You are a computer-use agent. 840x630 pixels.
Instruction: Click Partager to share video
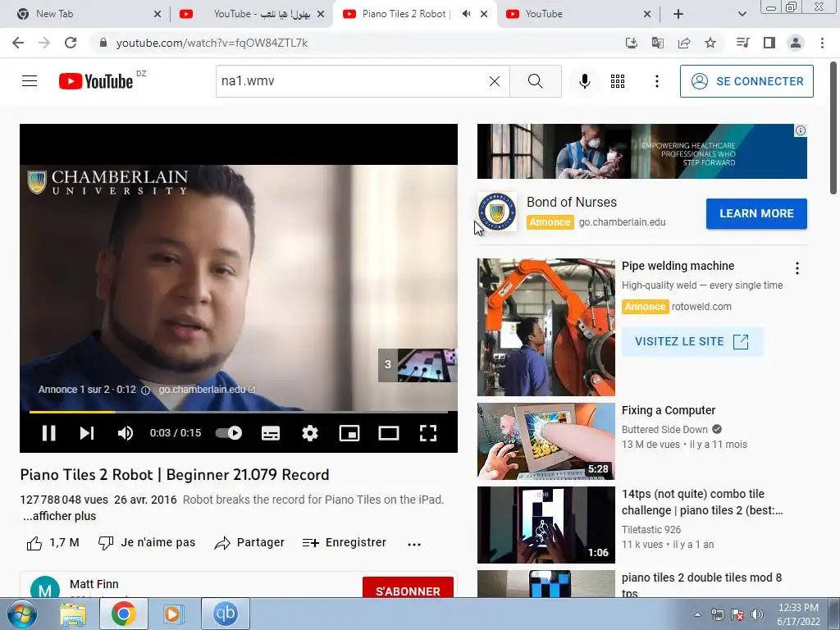(249, 543)
